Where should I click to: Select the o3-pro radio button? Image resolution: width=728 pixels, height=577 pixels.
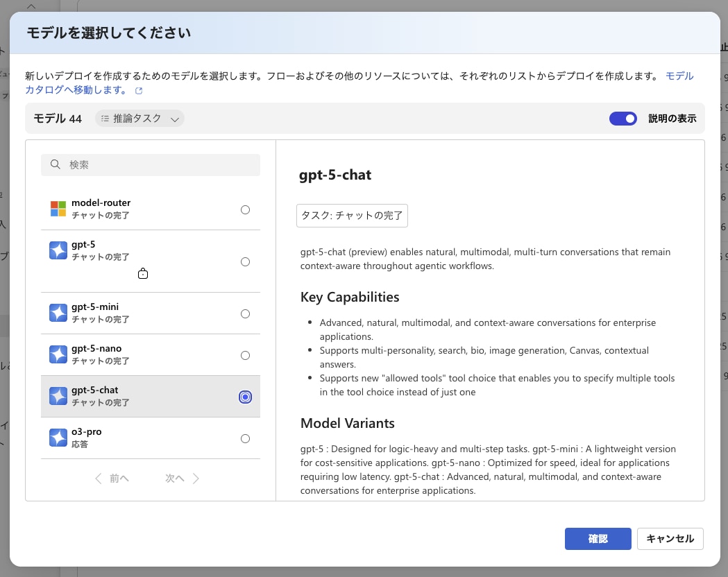tap(245, 438)
